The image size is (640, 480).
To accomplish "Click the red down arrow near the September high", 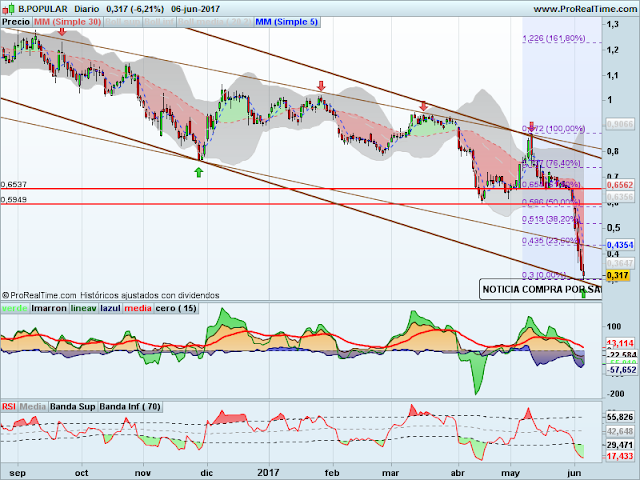I will 62,31.
